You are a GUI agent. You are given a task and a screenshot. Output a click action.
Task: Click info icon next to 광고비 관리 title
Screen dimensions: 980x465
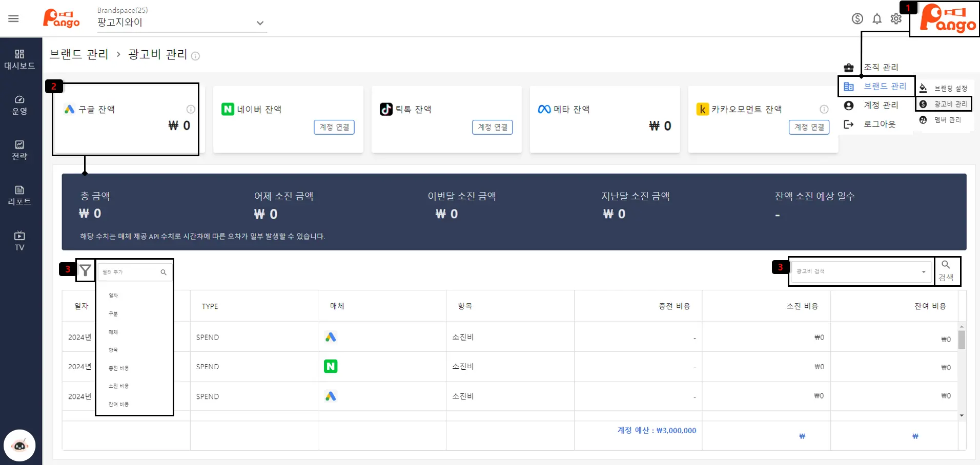[195, 56]
